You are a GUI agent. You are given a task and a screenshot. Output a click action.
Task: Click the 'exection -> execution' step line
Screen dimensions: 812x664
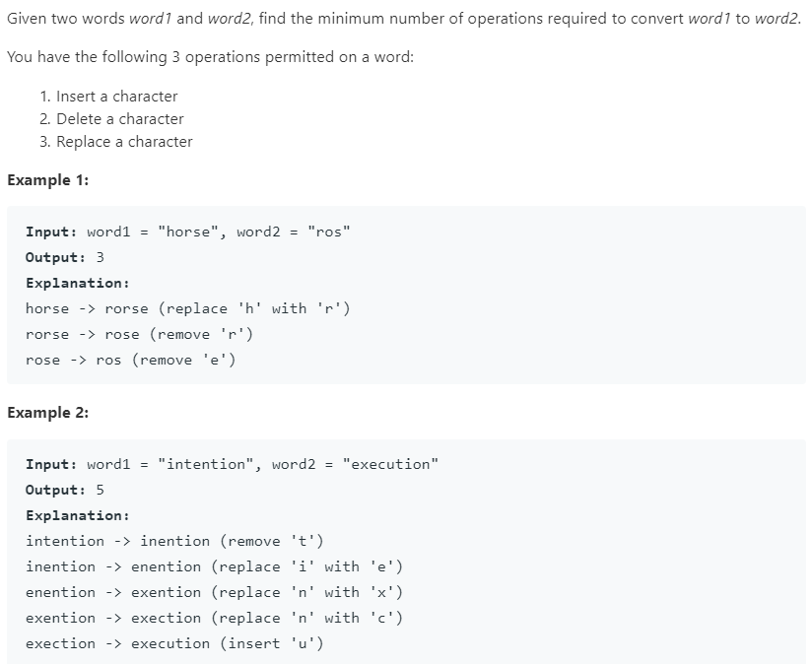[173, 644]
